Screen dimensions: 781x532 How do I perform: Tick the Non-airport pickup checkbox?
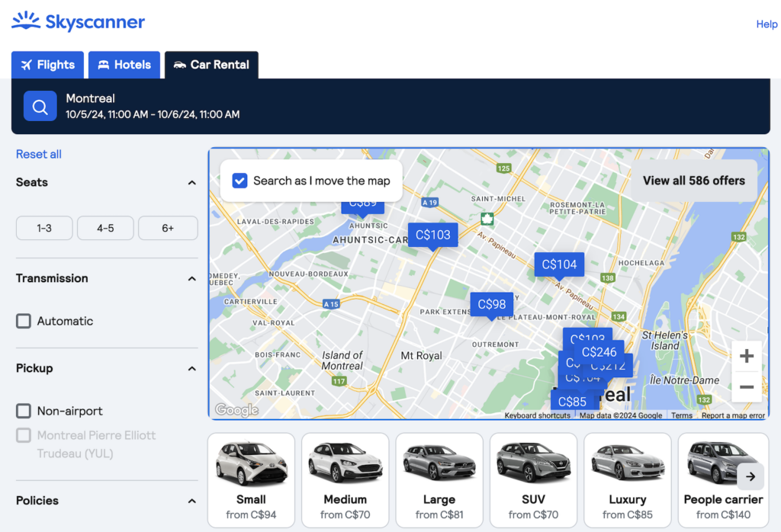click(24, 411)
